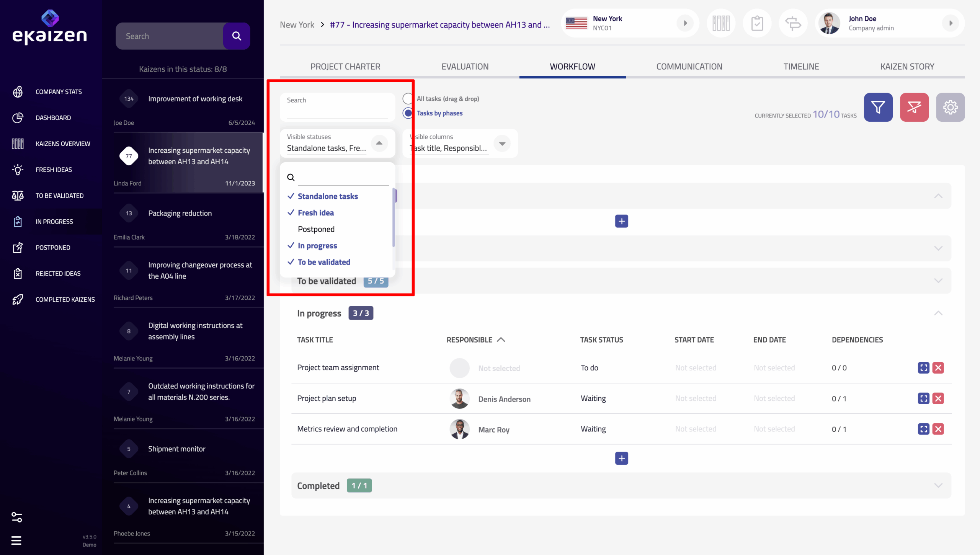Click the red clear-filter button
This screenshot has width=980, height=555.
(x=914, y=107)
